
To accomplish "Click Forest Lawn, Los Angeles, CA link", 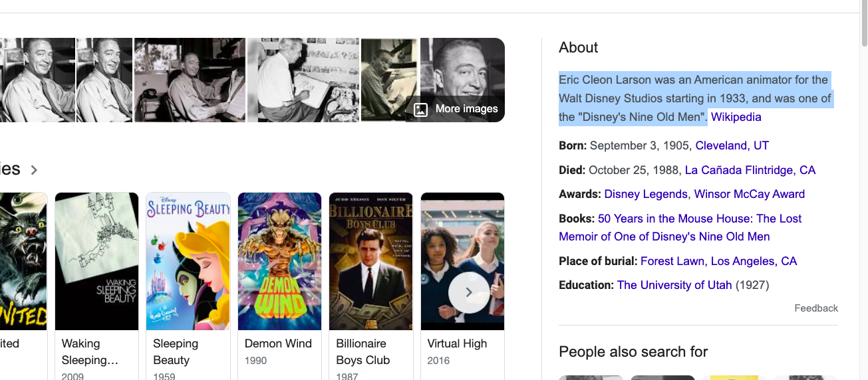I will (718, 261).
